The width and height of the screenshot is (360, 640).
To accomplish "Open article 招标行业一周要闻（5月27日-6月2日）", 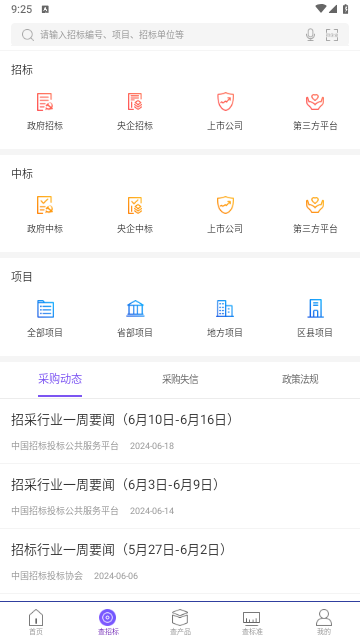I will click(180, 562).
